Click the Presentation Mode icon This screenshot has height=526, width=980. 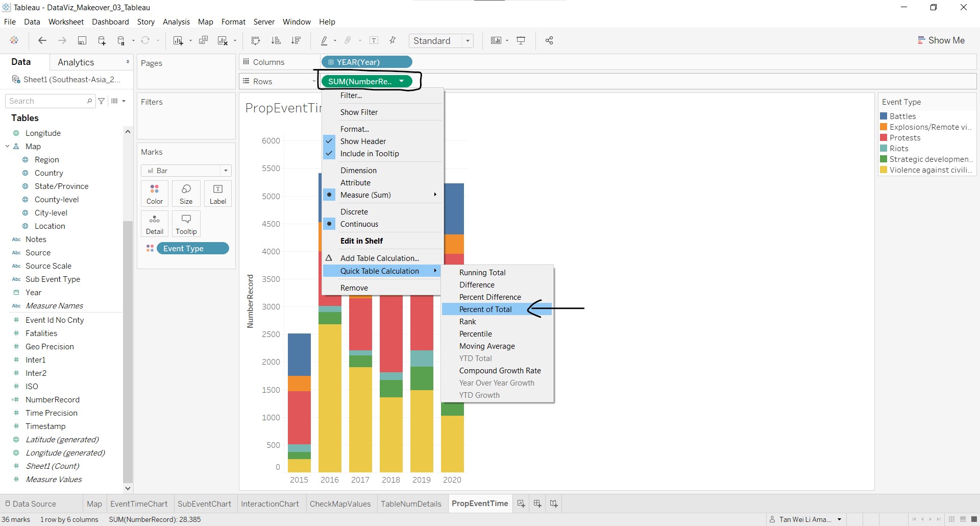pos(521,41)
